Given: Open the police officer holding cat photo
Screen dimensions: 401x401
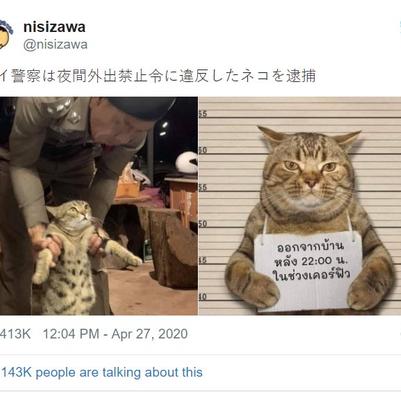Looking at the screenshot, I should pos(99,206).
